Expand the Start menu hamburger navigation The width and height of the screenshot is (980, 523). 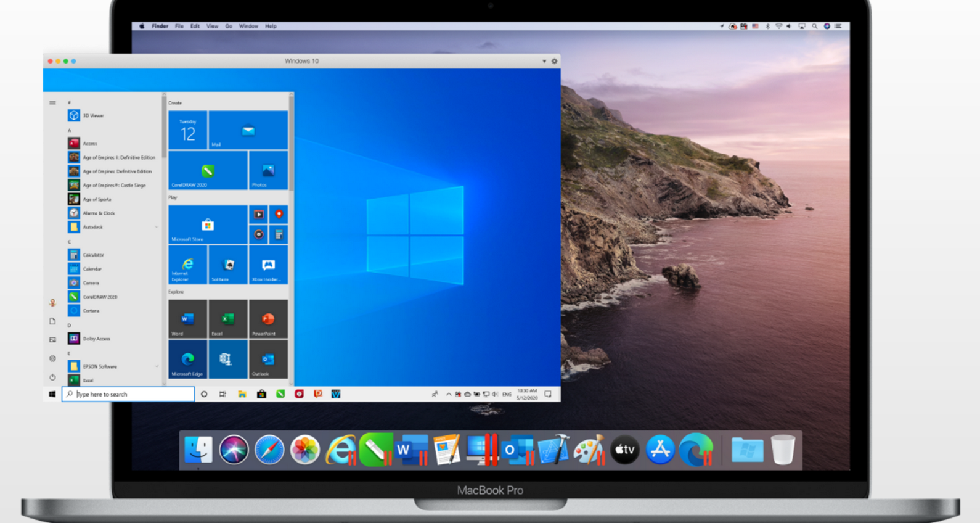[x=52, y=103]
